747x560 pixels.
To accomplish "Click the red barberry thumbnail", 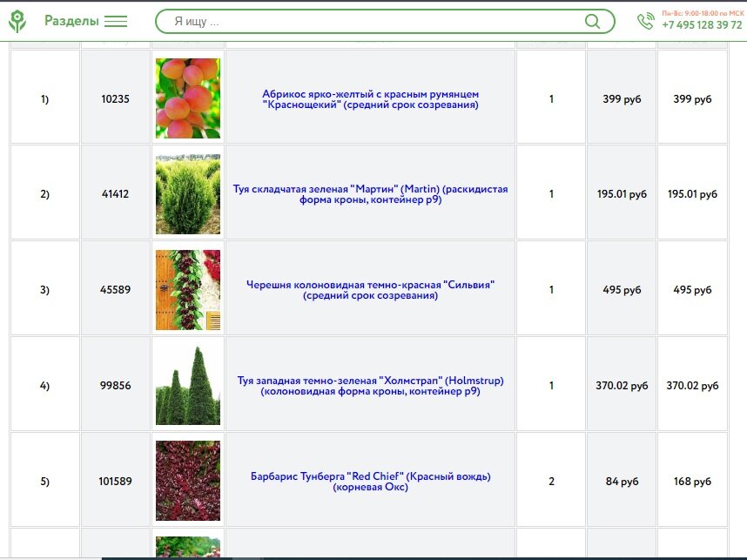I will [x=188, y=481].
